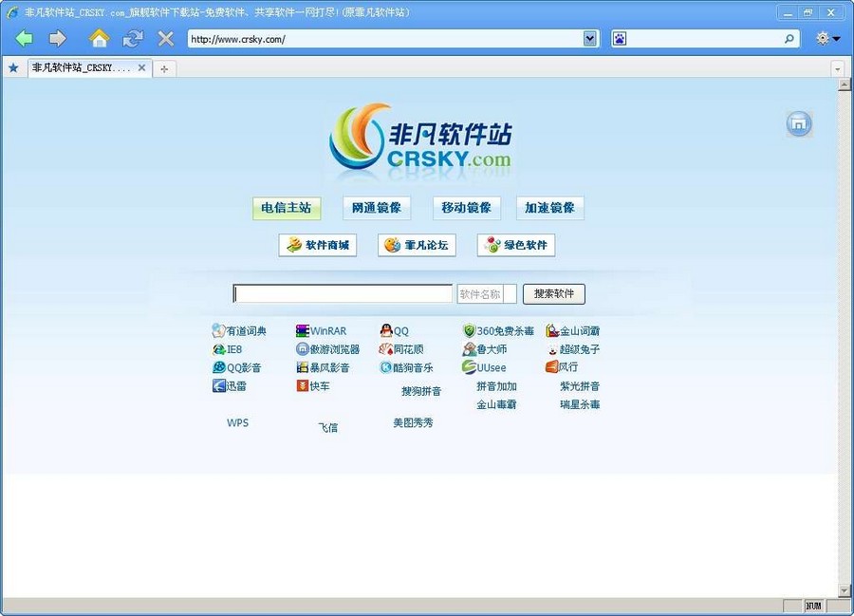The image size is (854, 616).
Task: Open the 美图秀秀 link
Action: (413, 422)
